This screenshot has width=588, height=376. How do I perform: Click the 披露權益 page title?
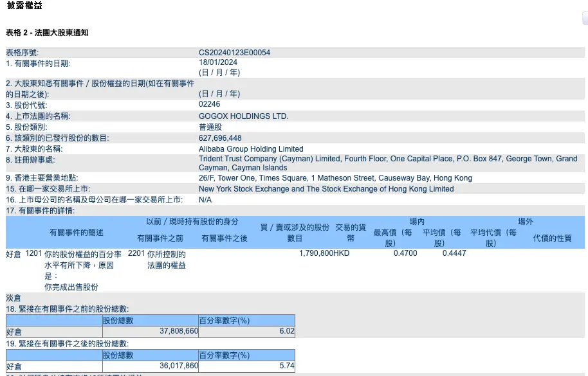[24, 5]
